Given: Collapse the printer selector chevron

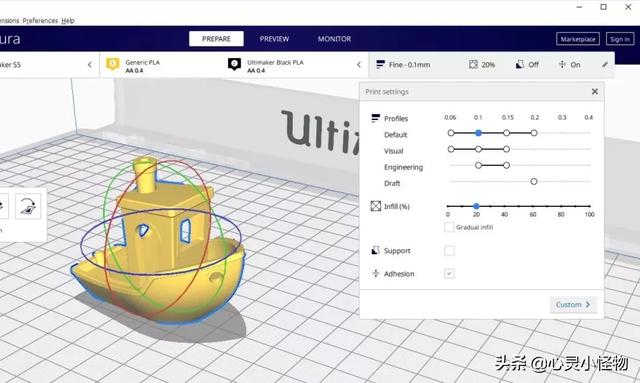Looking at the screenshot, I should (x=90, y=65).
